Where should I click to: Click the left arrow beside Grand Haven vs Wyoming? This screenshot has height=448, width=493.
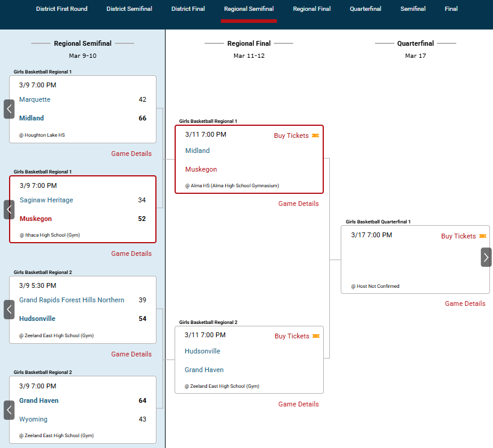click(9, 410)
